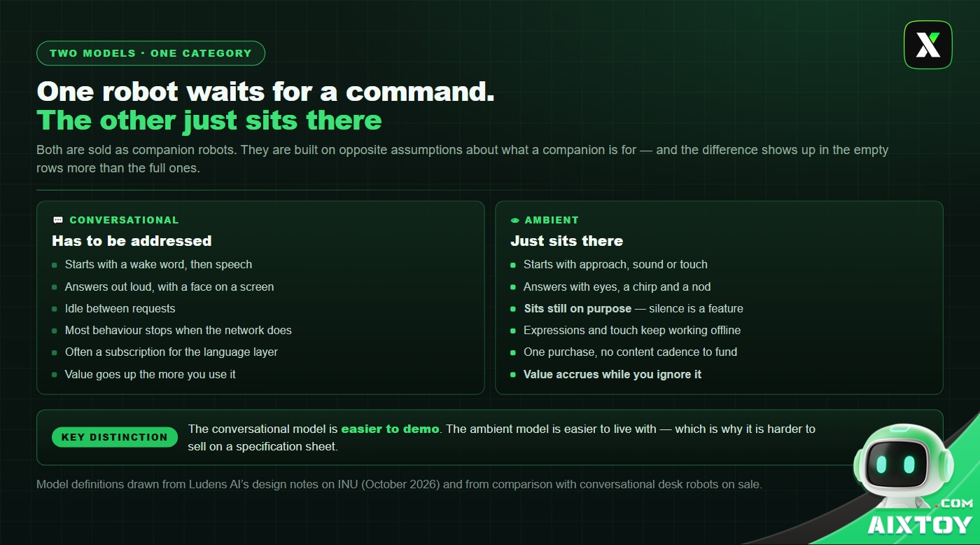The image size is (980, 545).
Task: Click the Conversational speech bubble icon
Action: (58, 220)
